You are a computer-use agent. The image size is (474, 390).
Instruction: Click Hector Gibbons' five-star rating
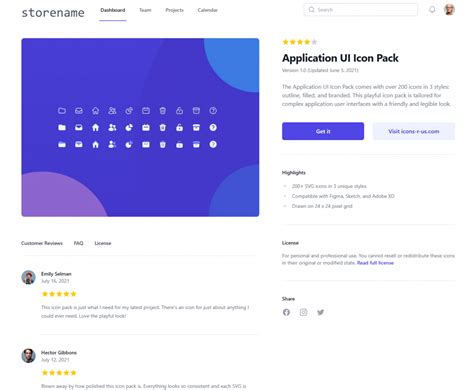click(x=59, y=373)
